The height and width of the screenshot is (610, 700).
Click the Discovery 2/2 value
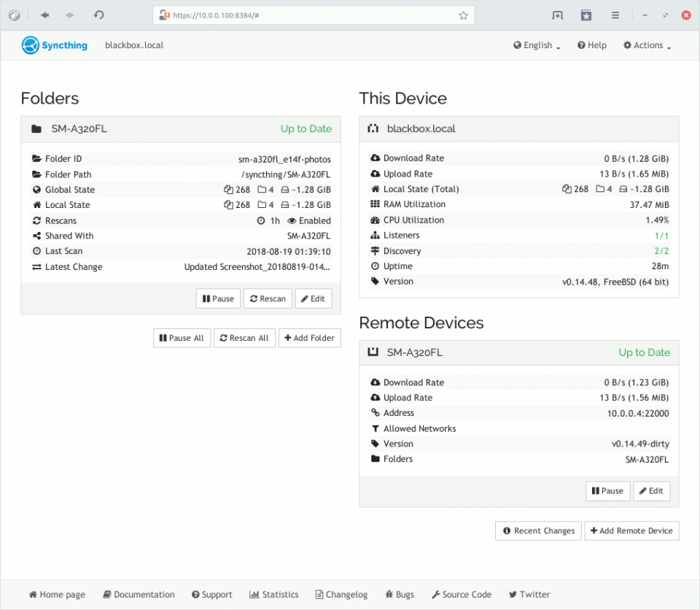pyautogui.click(x=661, y=251)
